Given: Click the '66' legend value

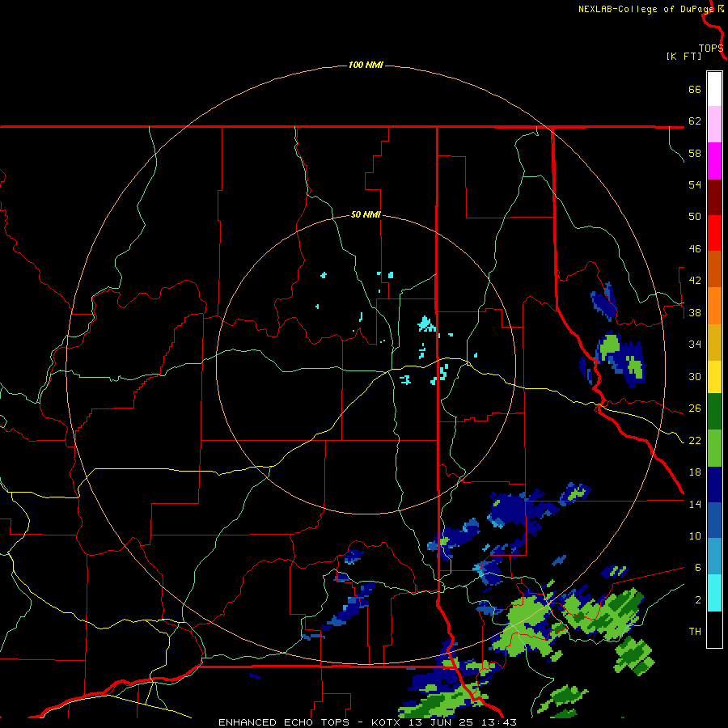Looking at the screenshot, I should pos(695,89).
